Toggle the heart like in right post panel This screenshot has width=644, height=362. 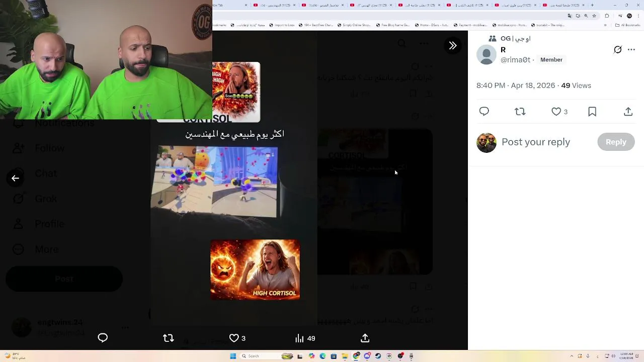(x=559, y=112)
